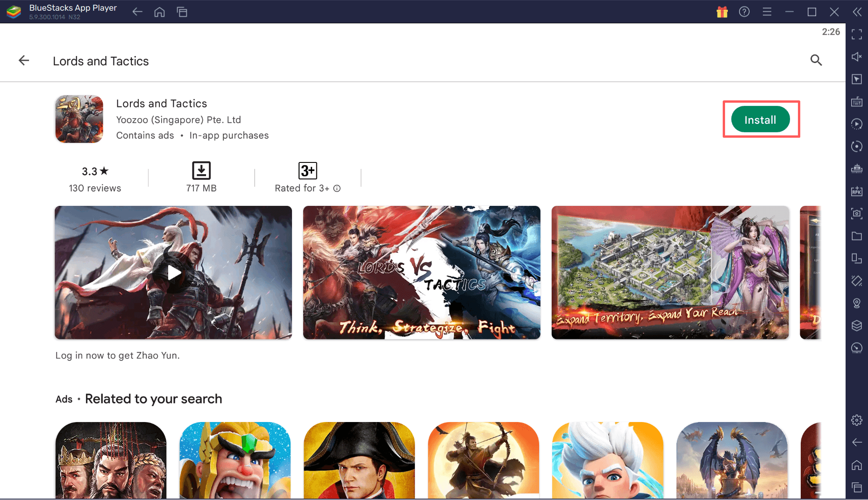Viewport: 868px width, 500px height.
Task: Click the 'Lords and Tactics' header title
Action: [100, 61]
